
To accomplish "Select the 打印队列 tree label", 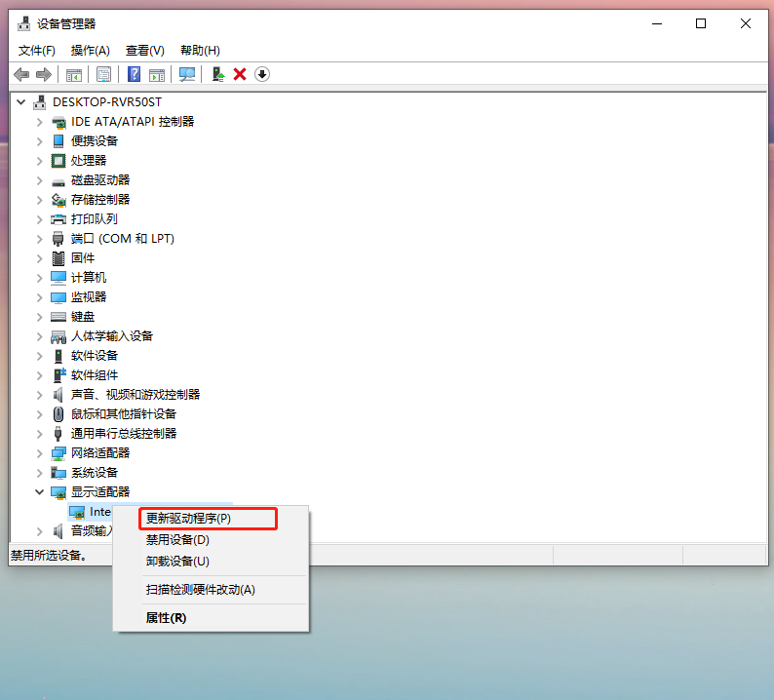I will (95, 219).
